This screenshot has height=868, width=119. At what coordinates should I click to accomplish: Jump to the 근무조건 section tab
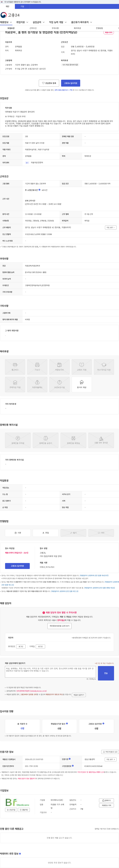click(x=33, y=28)
